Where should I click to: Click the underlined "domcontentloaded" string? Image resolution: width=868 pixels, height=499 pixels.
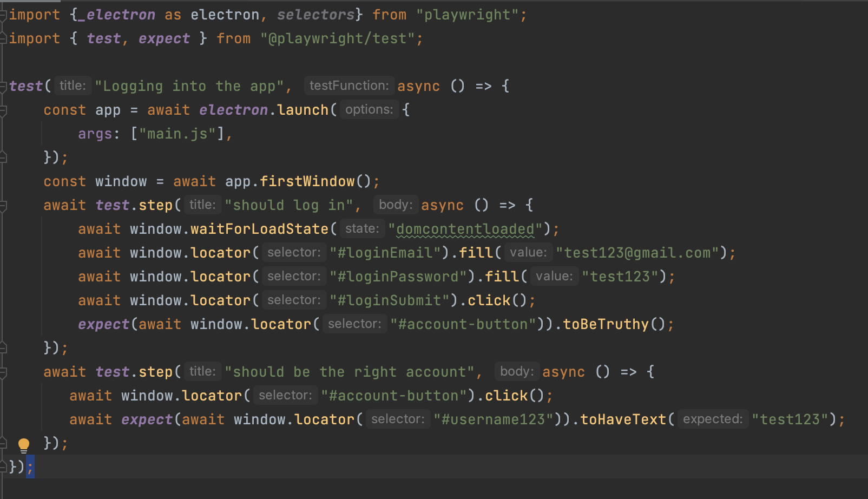click(x=465, y=229)
